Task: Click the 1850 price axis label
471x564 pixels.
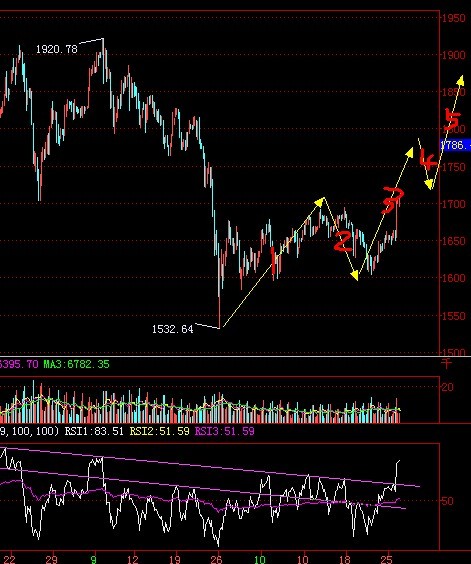Action: point(454,92)
